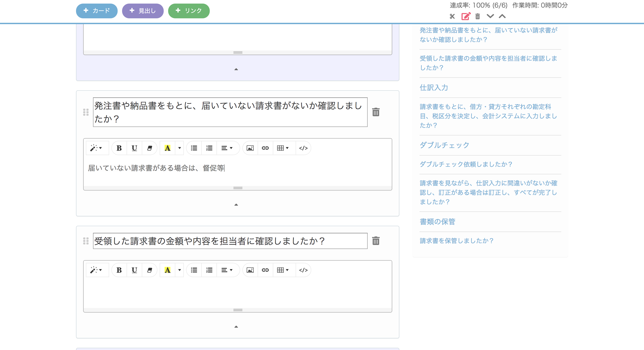This screenshot has height=350, width=644.
Task: Insert numbered list in bottom editor
Action: click(x=209, y=270)
